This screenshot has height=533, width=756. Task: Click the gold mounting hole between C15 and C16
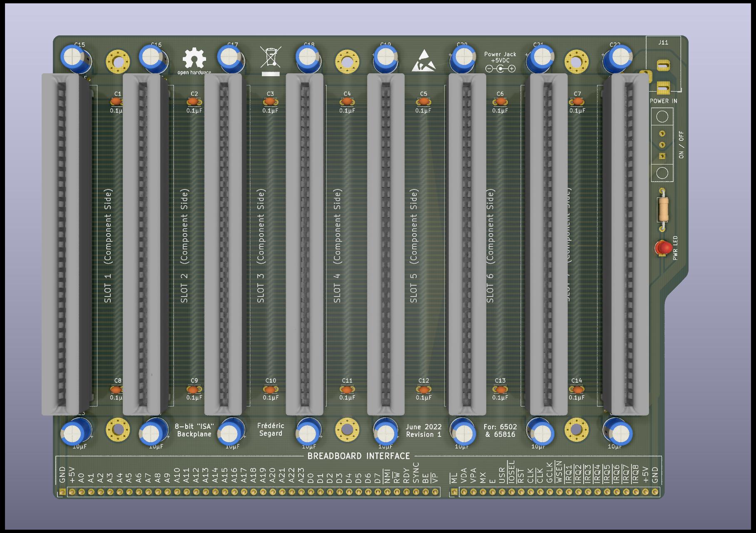(x=118, y=62)
